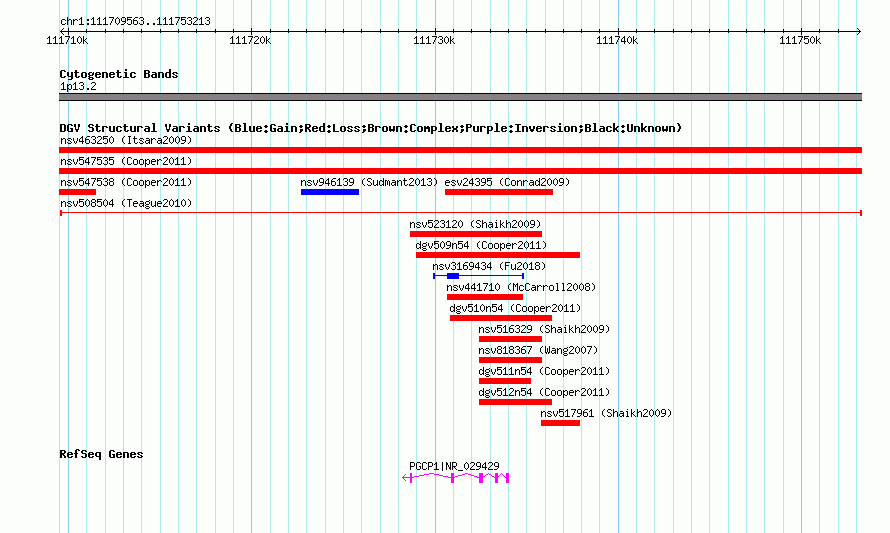Select the dgv511n54 red bar

pos(505,381)
